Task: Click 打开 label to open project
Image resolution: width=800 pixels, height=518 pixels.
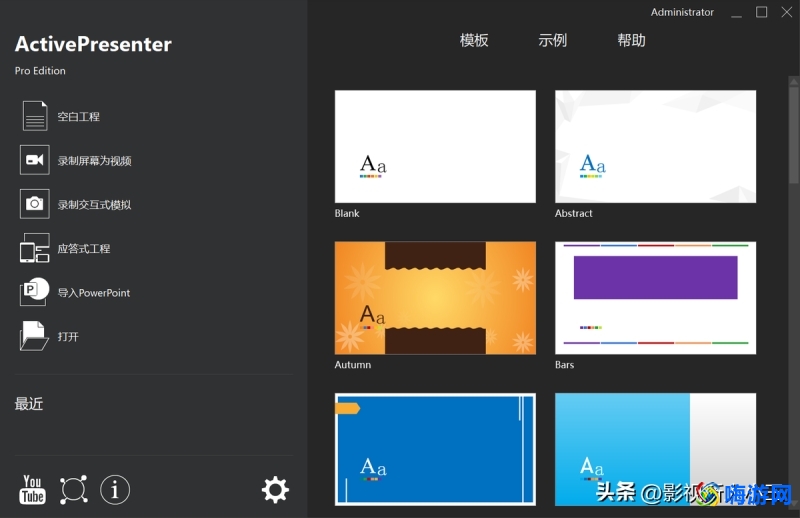Action: click(68, 337)
